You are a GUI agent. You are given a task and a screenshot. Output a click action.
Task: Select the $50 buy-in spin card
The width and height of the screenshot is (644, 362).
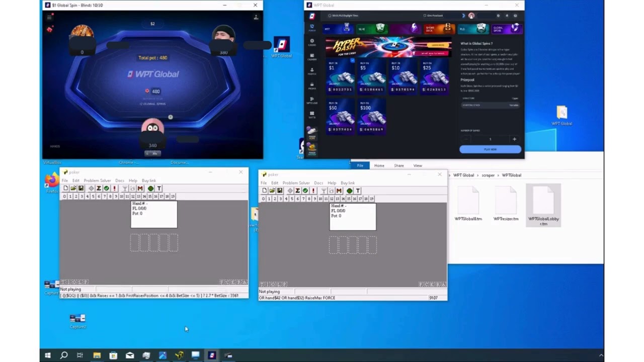340,117
